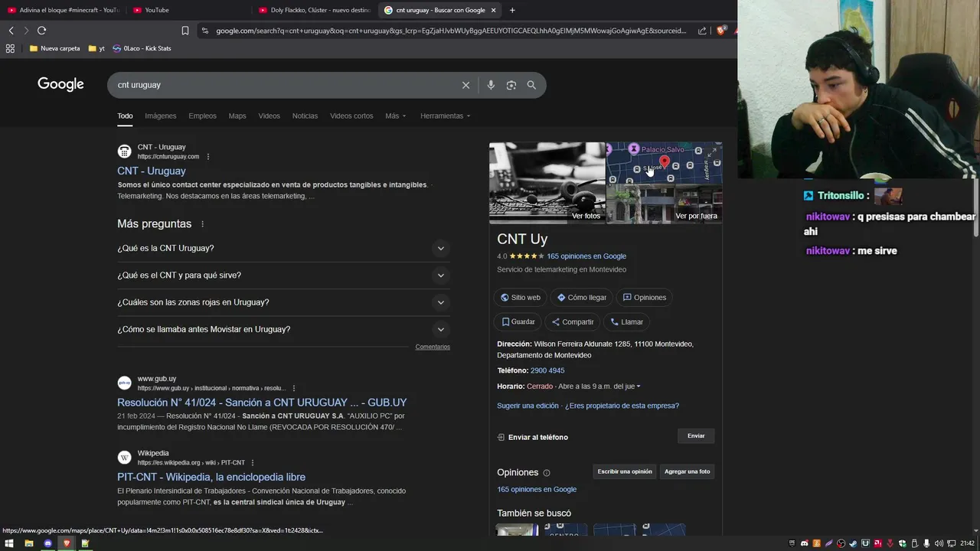Screen dimensions: 980x551
Task: Submit search with the magnifier icon
Action: coord(531,85)
